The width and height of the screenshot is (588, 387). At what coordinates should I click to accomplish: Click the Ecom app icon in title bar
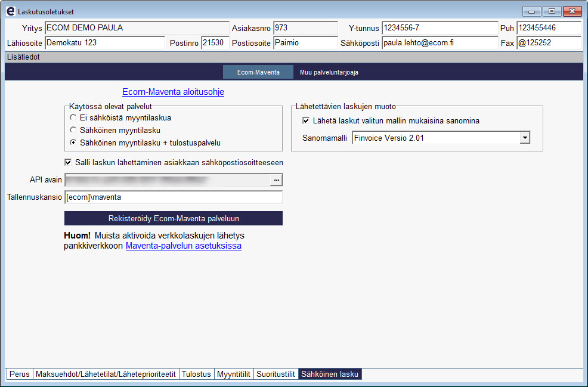pyautogui.click(x=11, y=11)
